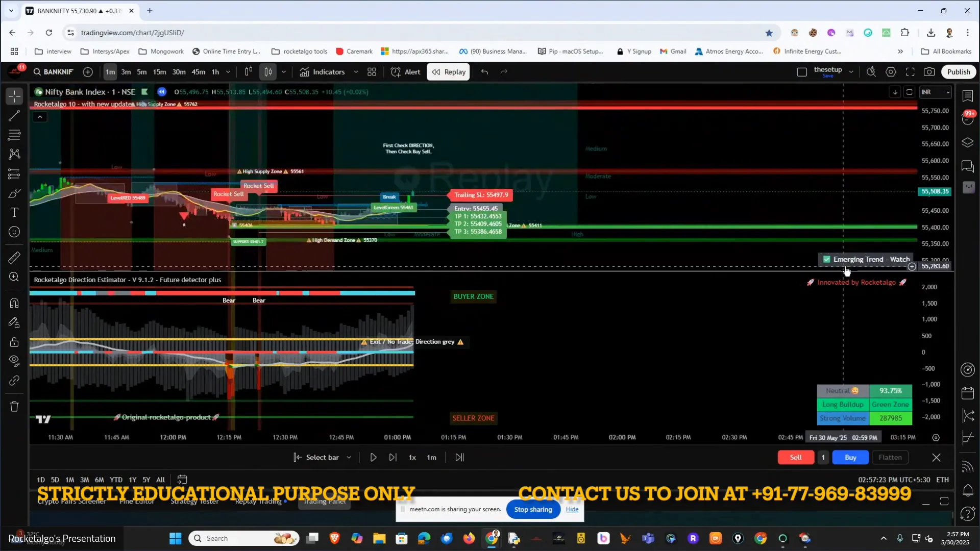Select the text annotation tool
Screen dimensions: 980x551
(x=14, y=212)
